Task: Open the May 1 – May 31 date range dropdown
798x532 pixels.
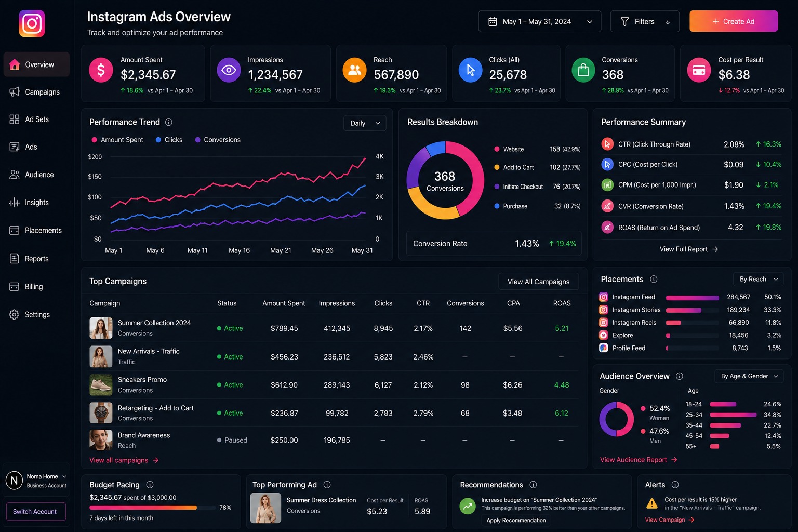Action: 540,21
